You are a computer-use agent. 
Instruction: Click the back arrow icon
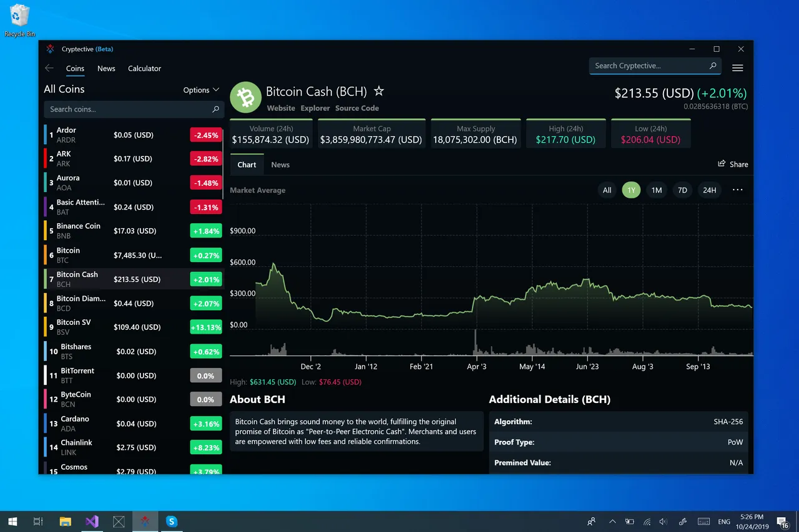click(49, 68)
